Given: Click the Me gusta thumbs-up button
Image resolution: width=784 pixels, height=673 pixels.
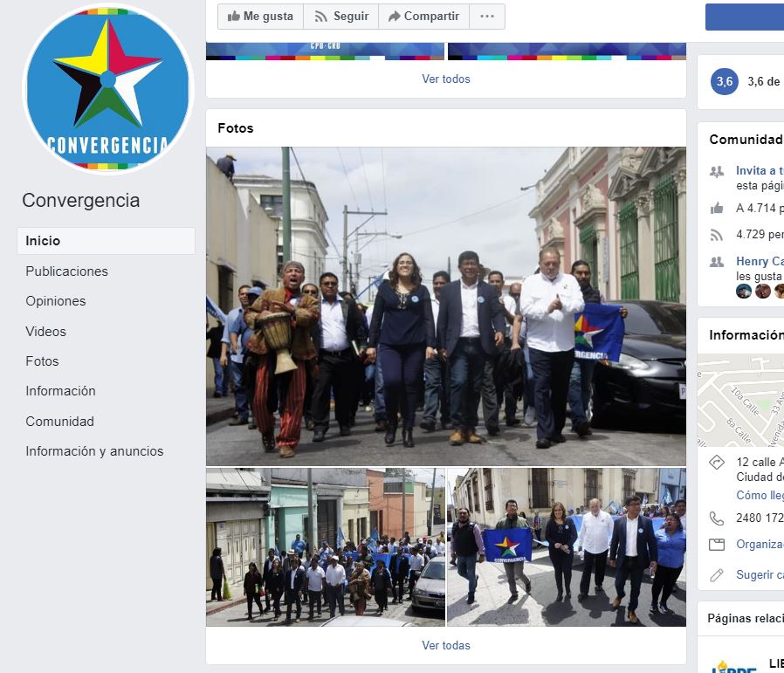Looking at the screenshot, I should point(260,17).
